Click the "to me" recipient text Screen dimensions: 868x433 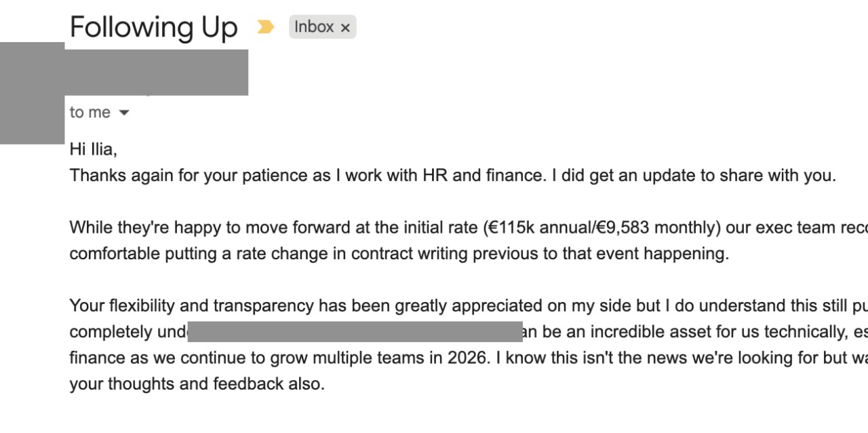[x=90, y=112]
